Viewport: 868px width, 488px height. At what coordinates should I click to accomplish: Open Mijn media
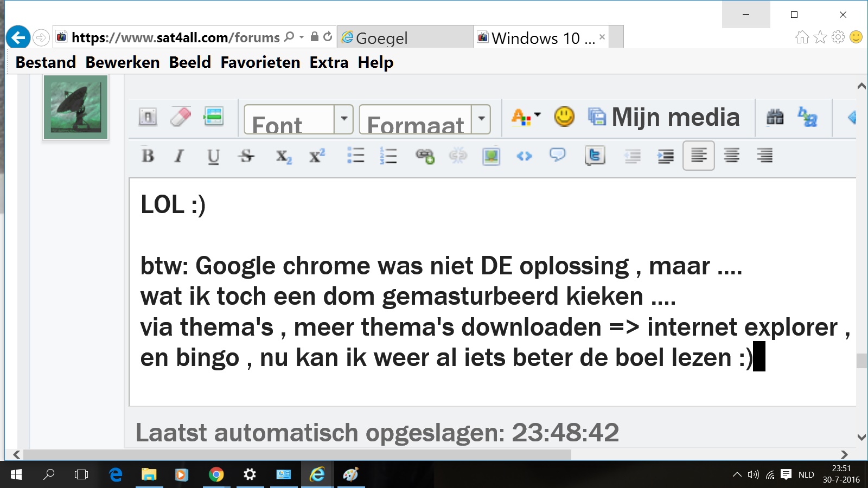coord(664,117)
